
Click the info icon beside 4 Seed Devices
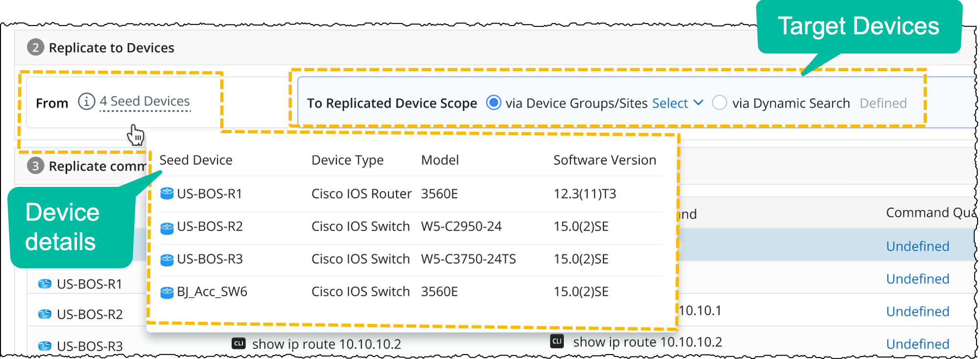[86, 102]
